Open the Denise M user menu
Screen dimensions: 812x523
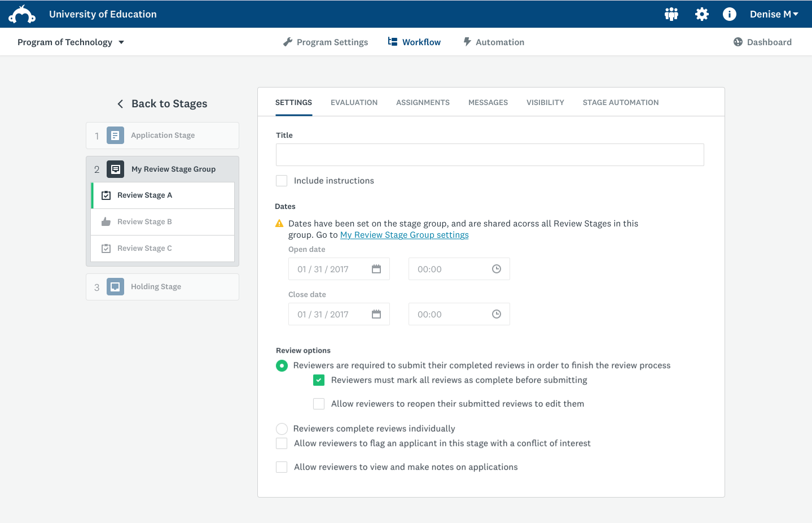[x=773, y=14]
